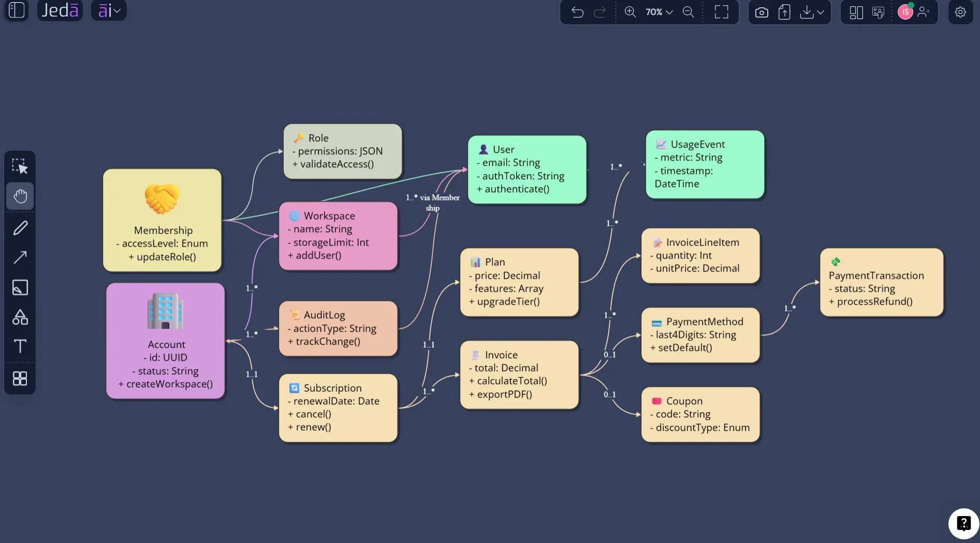This screenshot has width=980, height=543.
Task: Click the Workspace class node
Action: [339, 236]
